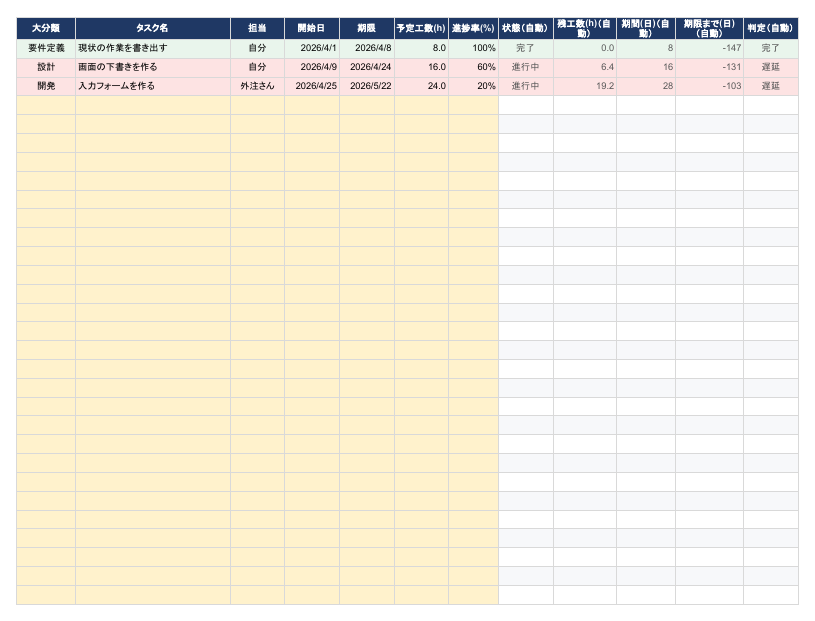The width and height of the screenshot is (815, 621).
Task: Select the 期限 header cell
Action: click(x=367, y=28)
